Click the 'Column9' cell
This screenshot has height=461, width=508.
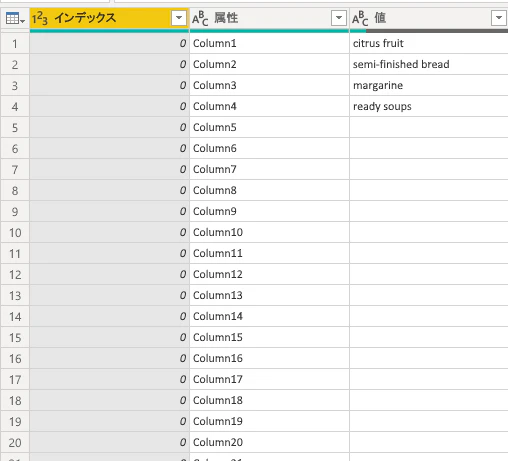269,211
